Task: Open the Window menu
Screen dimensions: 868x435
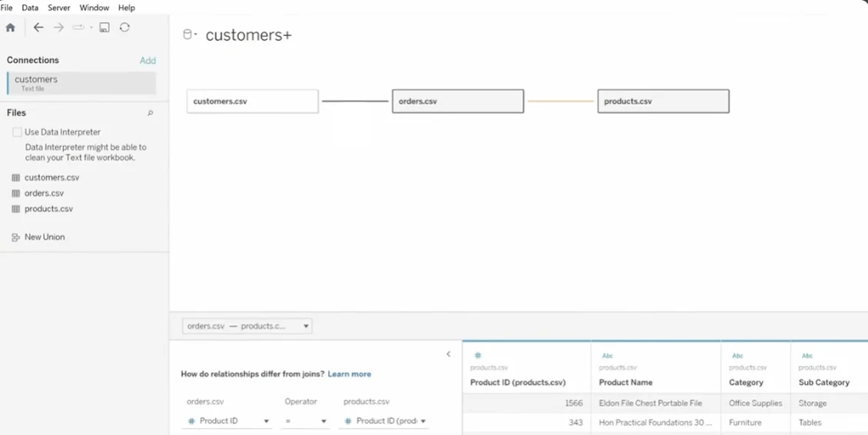Action: pyautogui.click(x=94, y=8)
